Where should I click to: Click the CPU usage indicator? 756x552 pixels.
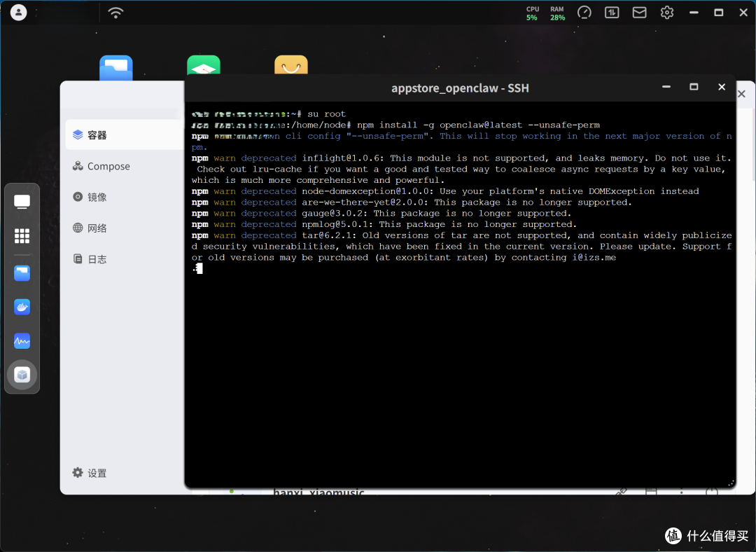click(532, 13)
